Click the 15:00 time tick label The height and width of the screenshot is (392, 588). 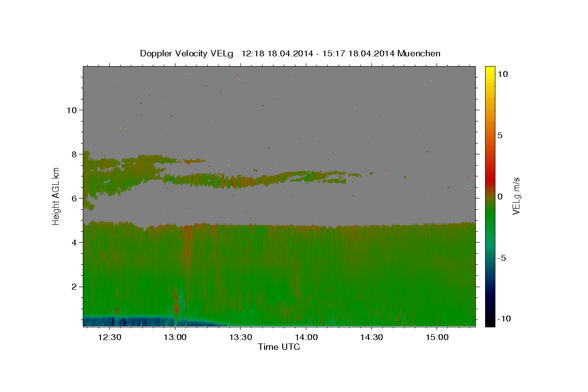coord(437,337)
